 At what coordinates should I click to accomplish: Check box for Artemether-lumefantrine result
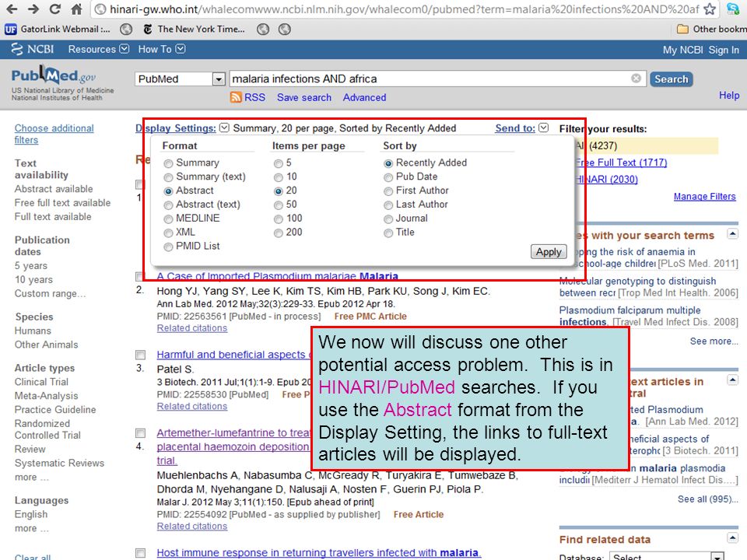140,433
